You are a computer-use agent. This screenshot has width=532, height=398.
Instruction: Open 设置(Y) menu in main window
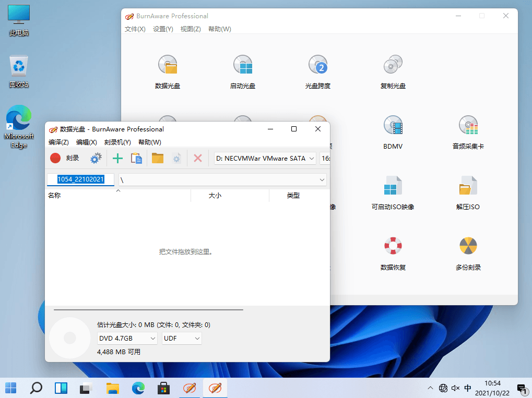point(163,29)
